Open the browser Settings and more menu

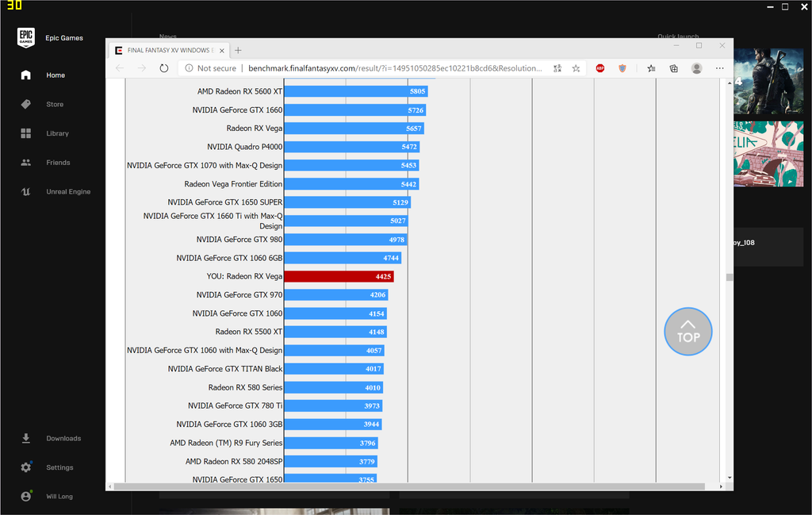[x=720, y=68]
